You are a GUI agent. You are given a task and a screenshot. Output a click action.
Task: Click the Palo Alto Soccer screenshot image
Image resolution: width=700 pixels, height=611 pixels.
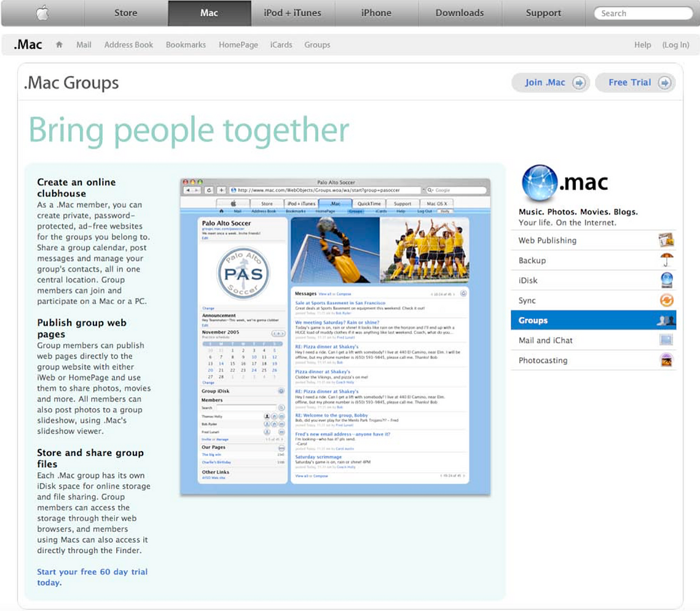tap(336, 337)
